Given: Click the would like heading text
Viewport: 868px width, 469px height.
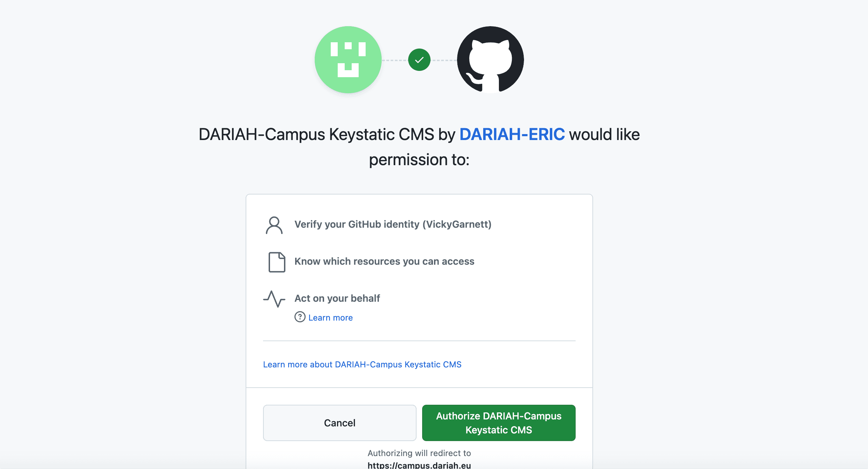Looking at the screenshot, I should coord(604,134).
